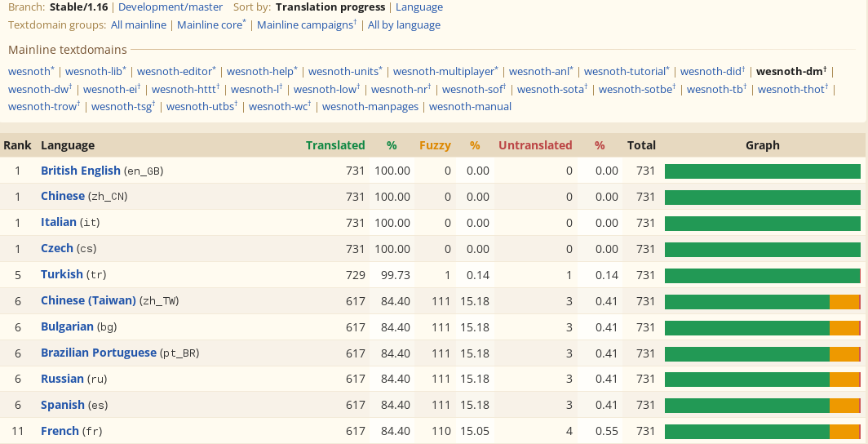Click the progress graph for Bulgarian
The width and height of the screenshot is (868, 444).
(763, 328)
